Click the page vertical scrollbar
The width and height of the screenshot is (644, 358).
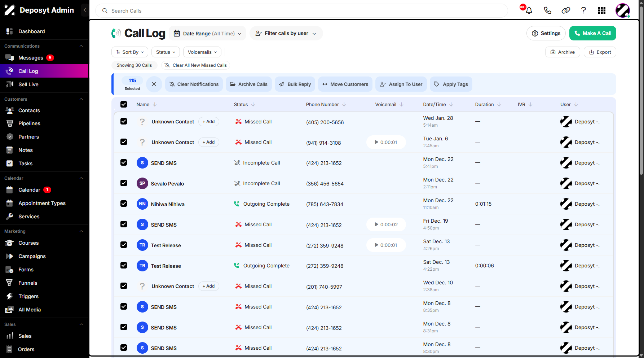pos(641,90)
